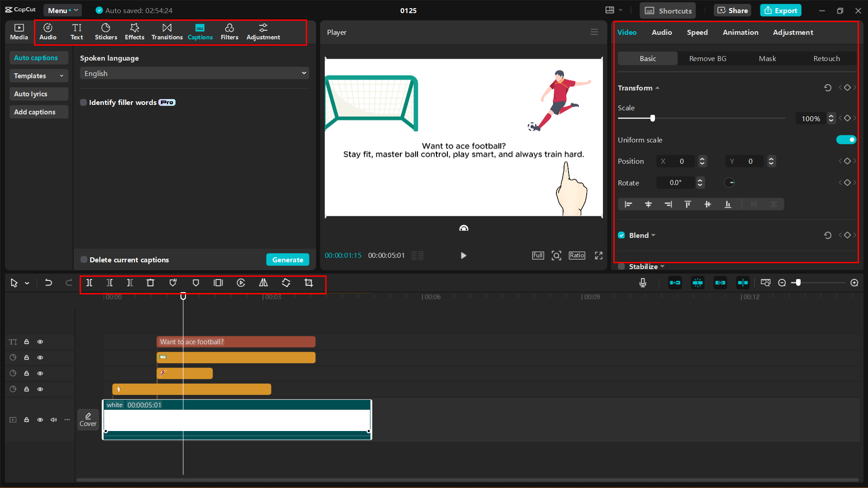The height and width of the screenshot is (488, 868).
Task: Delete selected clip using trash icon
Action: [150, 283]
